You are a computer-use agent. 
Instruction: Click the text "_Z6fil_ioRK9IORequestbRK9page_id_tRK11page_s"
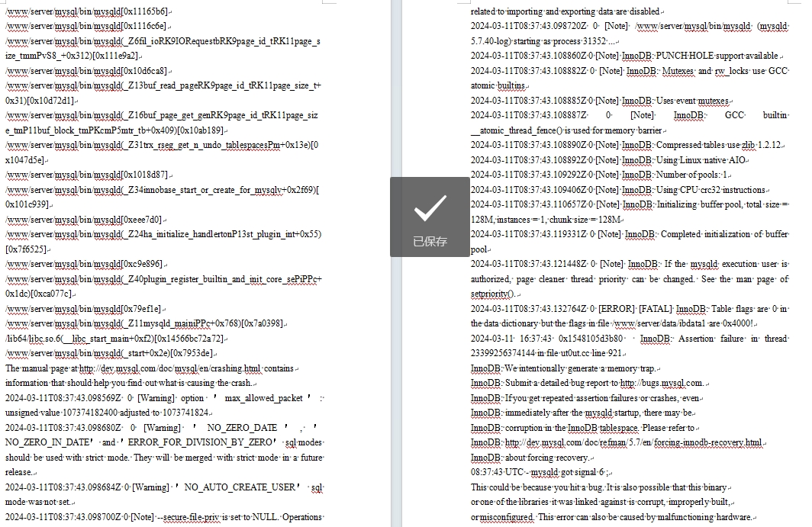[223, 41]
